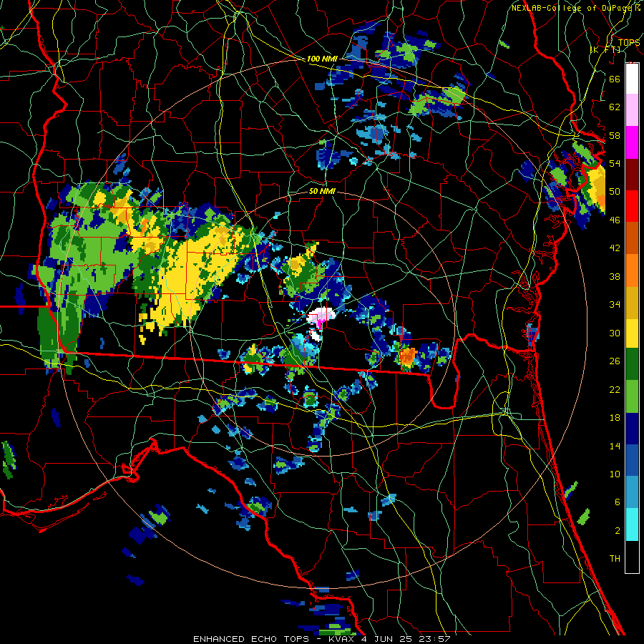The width and height of the screenshot is (644, 644).
Task: Click the 'KVAX' radar site identifier
Action: [341, 639]
